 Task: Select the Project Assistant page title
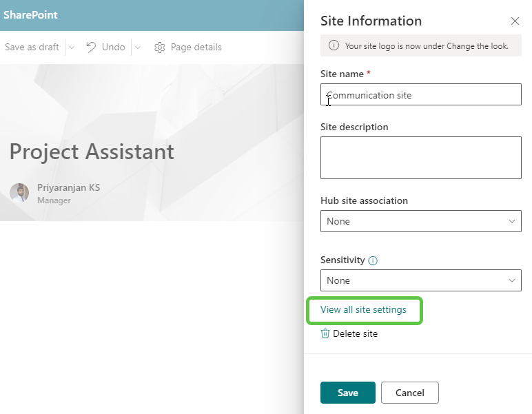(x=92, y=152)
